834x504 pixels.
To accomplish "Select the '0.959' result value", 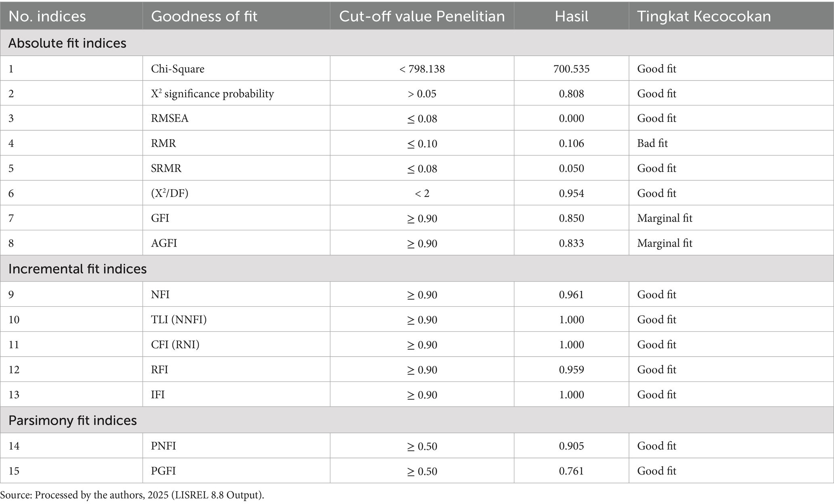I will click(x=571, y=370).
